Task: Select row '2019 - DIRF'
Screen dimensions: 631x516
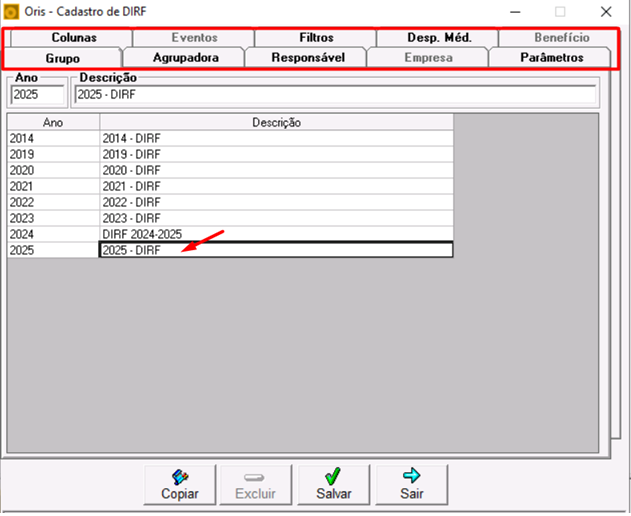Action: tap(276, 155)
